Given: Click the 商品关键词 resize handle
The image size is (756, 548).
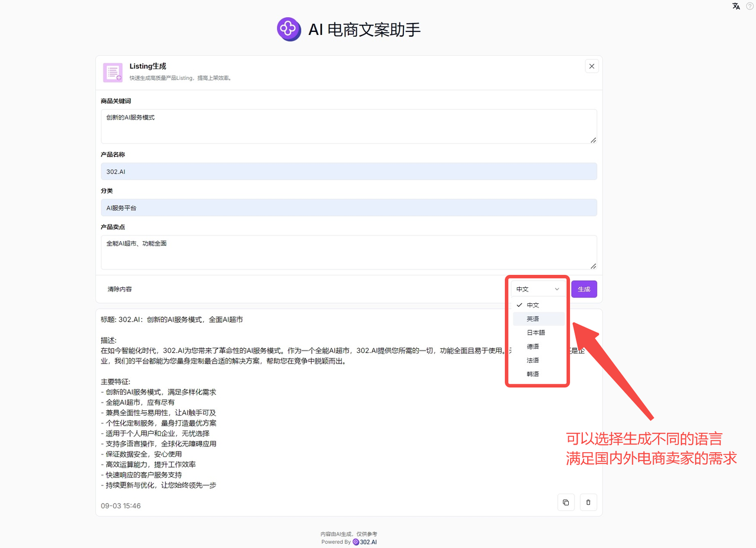Looking at the screenshot, I should pos(593,140).
